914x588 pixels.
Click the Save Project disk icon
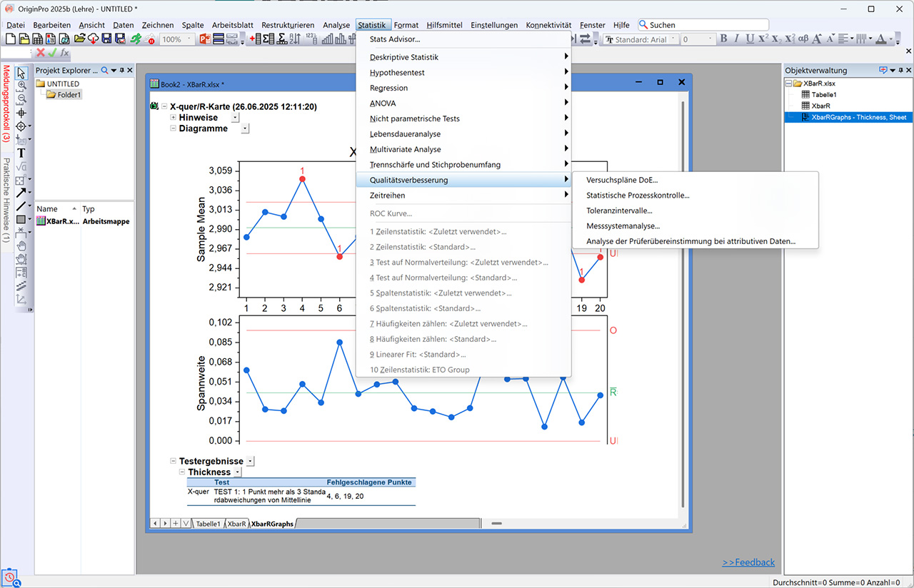106,39
